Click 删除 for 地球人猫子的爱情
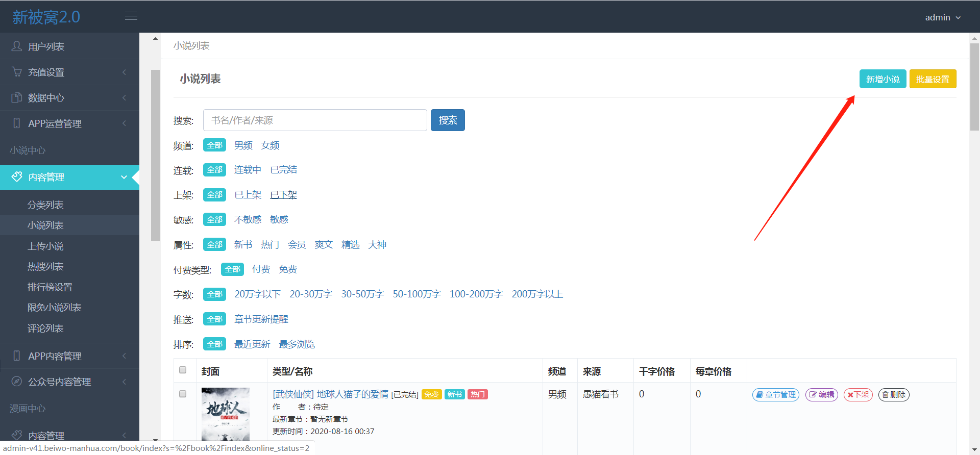 point(894,395)
